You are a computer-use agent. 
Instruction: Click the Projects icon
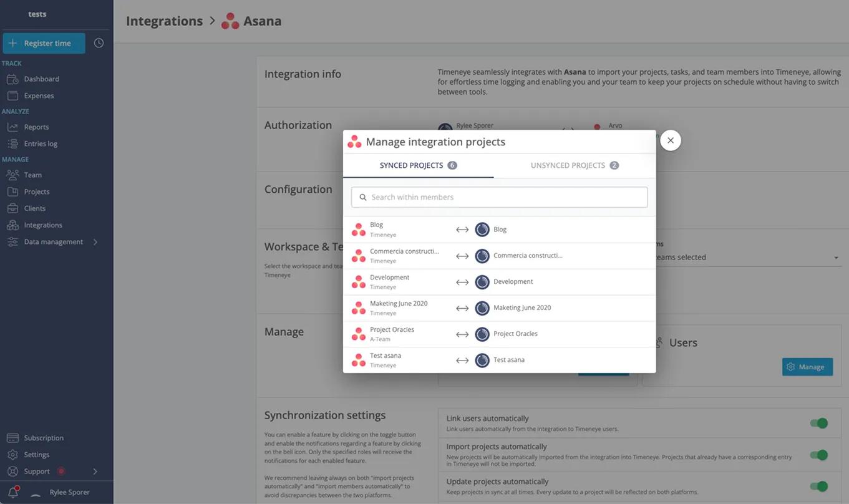click(x=12, y=191)
